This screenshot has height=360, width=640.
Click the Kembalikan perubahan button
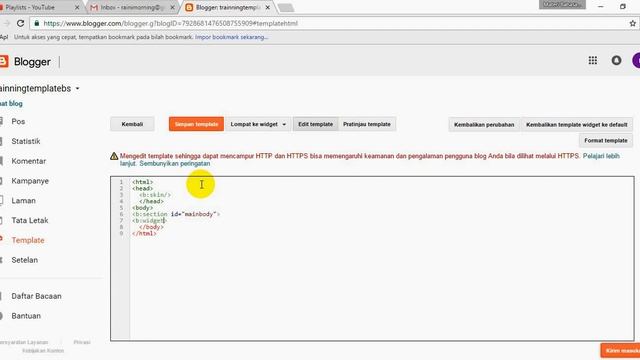(x=484, y=124)
